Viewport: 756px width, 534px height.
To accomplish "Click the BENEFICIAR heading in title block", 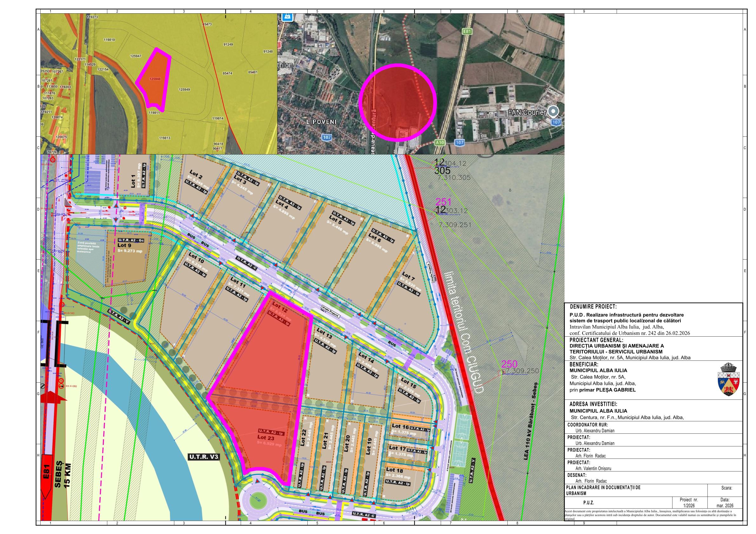I will 584,364.
